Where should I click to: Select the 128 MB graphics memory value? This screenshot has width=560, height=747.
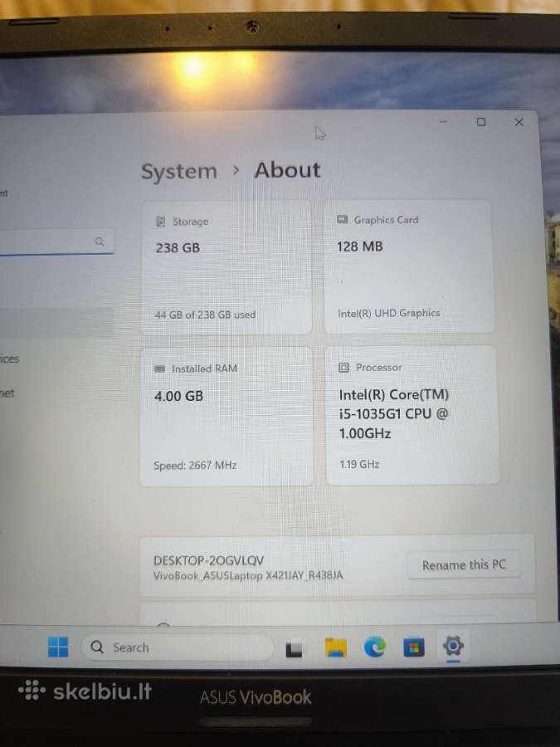click(x=359, y=247)
